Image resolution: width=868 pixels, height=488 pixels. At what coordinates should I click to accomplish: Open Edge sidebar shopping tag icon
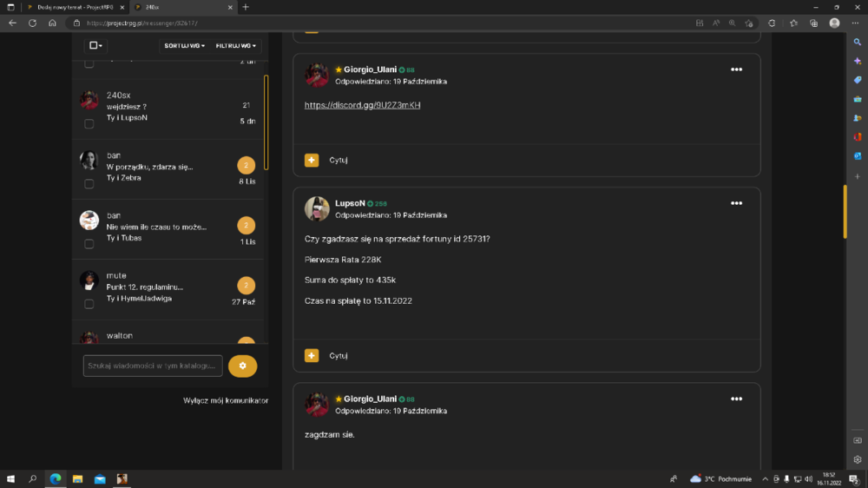pyautogui.click(x=858, y=80)
